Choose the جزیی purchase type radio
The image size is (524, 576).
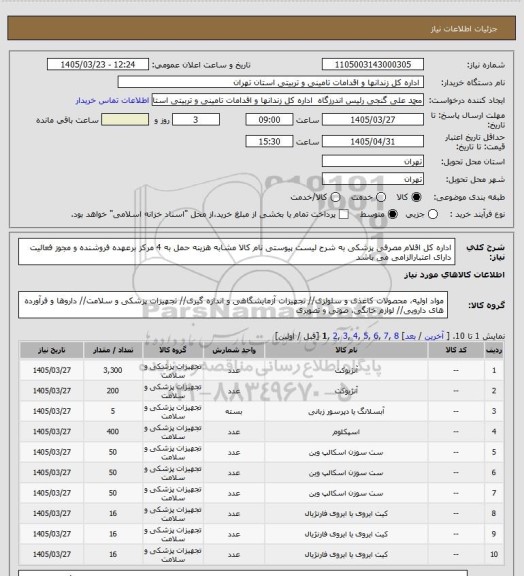pos(433,214)
